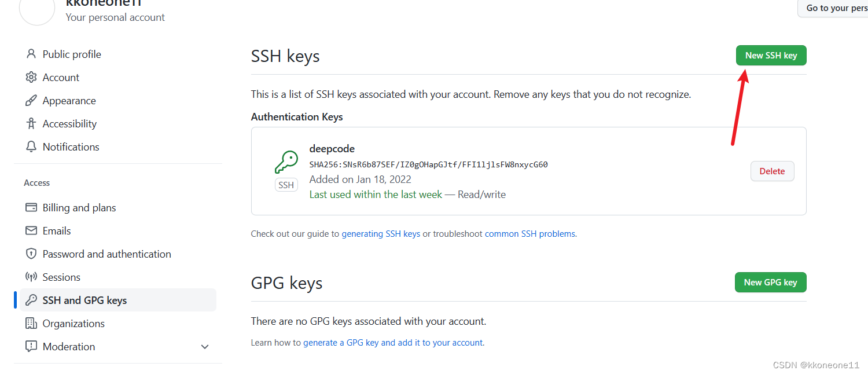The image size is (868, 374).
Task: Open the Password and authentication settings
Action: click(x=106, y=254)
